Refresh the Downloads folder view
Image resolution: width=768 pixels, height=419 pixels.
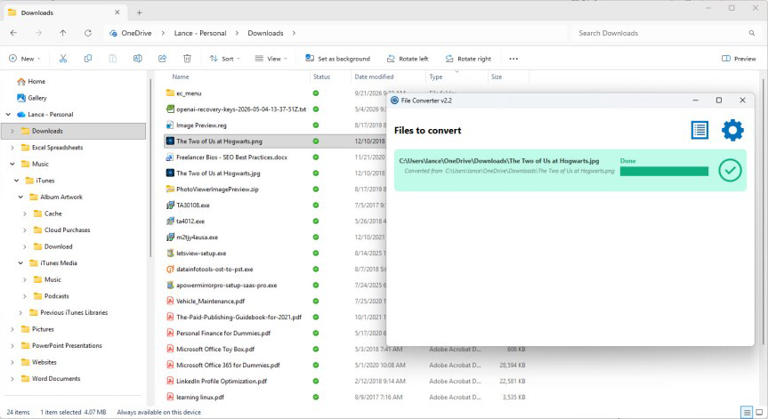pos(88,33)
